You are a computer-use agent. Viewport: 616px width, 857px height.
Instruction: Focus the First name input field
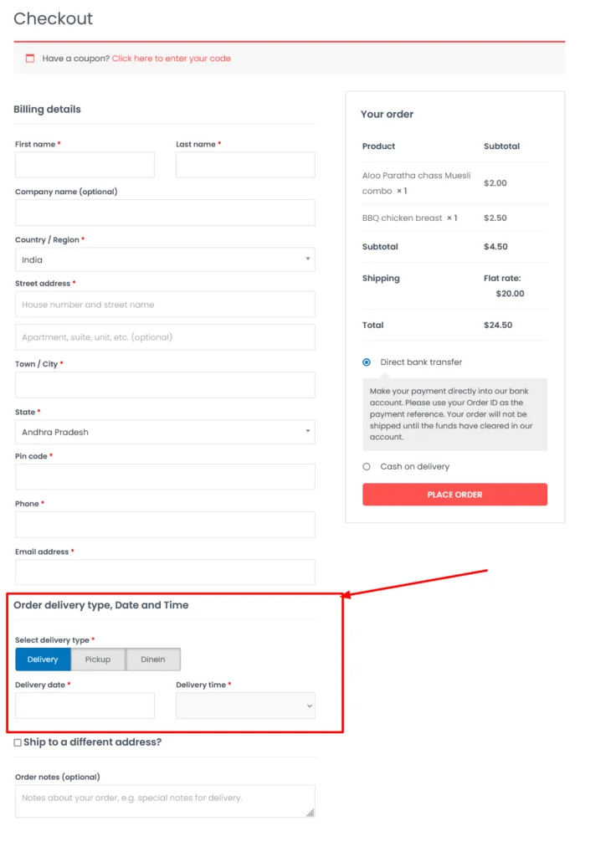pos(85,165)
